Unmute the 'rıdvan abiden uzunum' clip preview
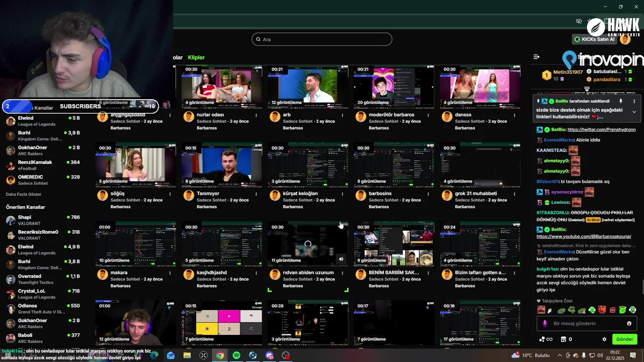 click(341, 259)
